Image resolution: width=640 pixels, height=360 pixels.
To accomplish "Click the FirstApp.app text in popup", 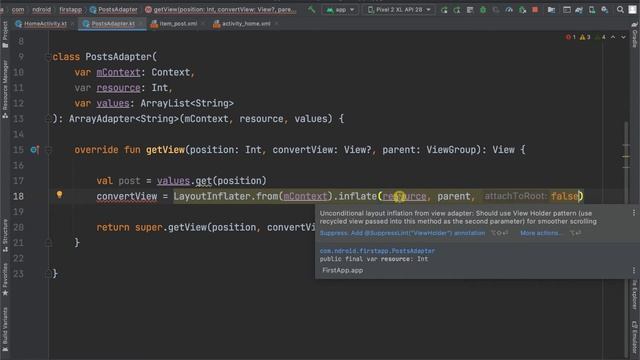I will (x=342, y=270).
